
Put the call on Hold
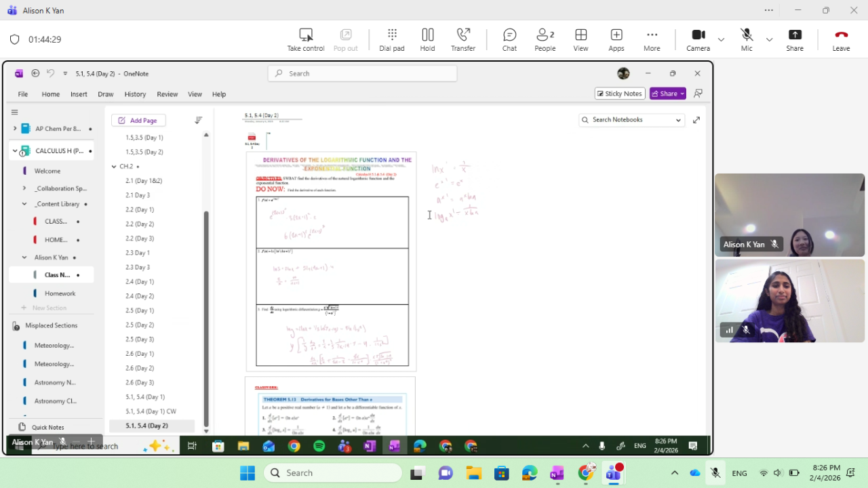tap(427, 39)
